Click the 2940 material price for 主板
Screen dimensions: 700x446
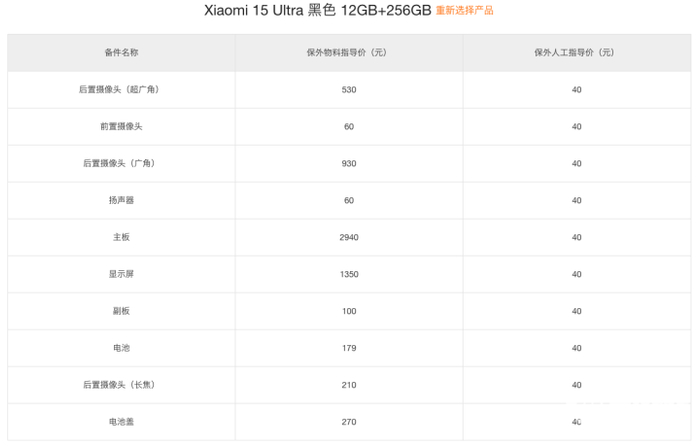coord(348,238)
